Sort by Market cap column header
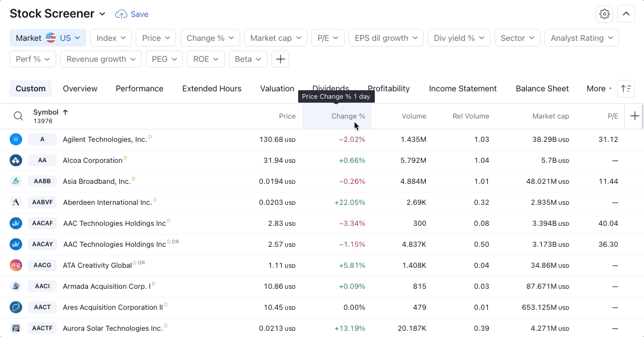The width and height of the screenshot is (644, 337). [x=550, y=116]
